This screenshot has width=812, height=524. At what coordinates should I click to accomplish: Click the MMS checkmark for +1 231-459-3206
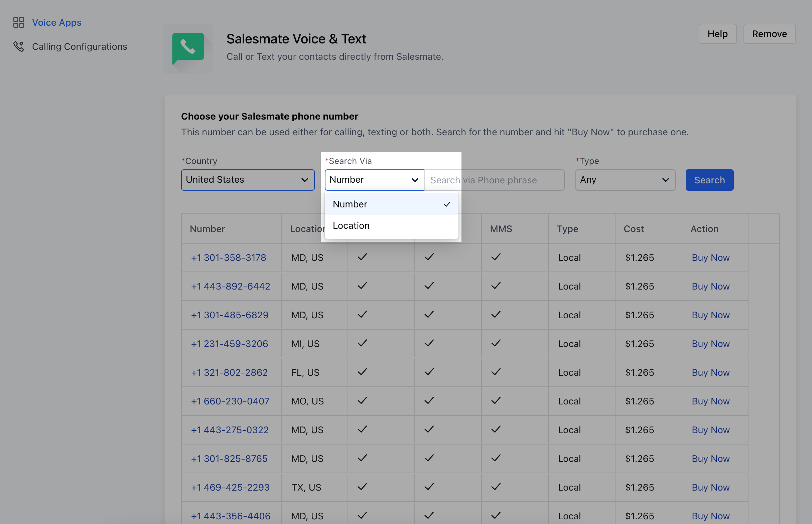[x=496, y=343]
